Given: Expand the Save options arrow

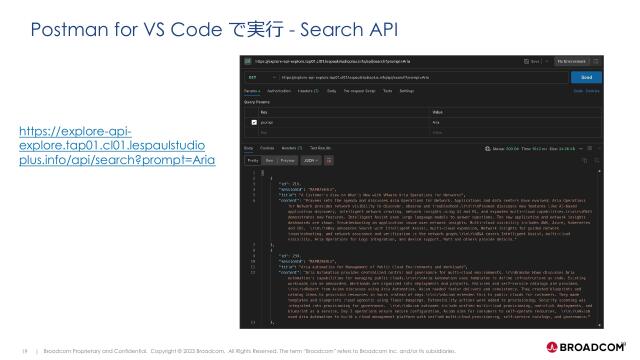Looking at the screenshot, I should pos(547,61).
